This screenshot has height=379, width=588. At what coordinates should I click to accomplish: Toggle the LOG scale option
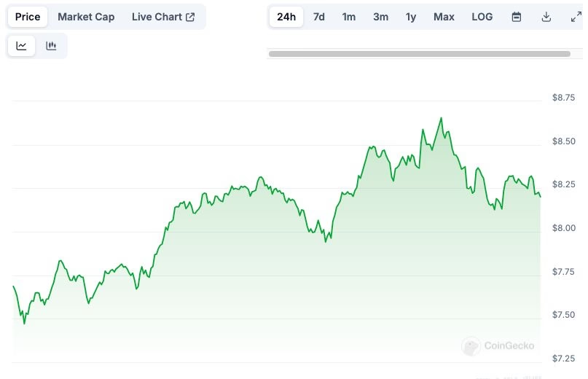point(482,17)
